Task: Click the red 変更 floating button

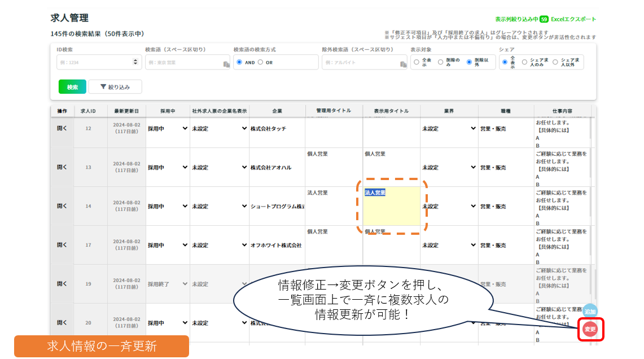Action: pyautogui.click(x=590, y=329)
